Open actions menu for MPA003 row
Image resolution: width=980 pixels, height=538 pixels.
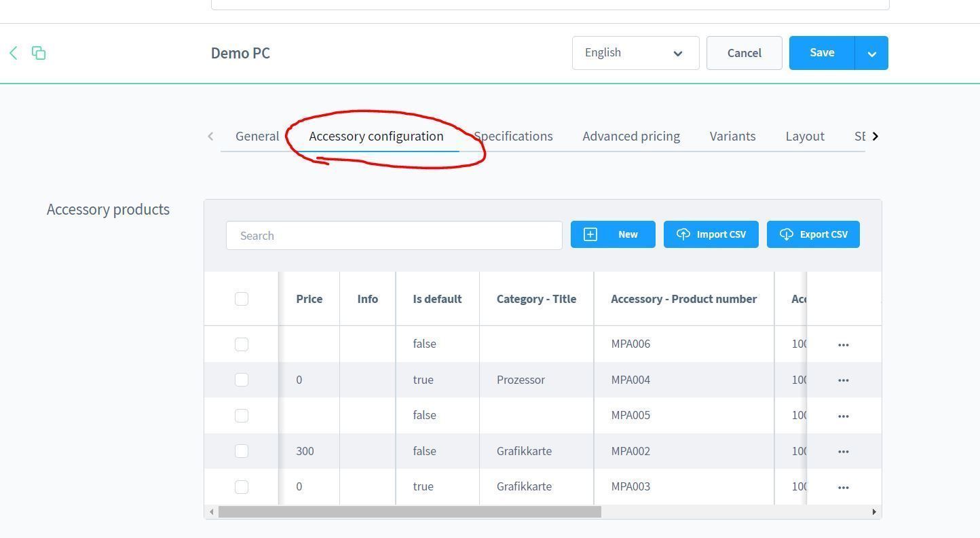click(843, 487)
